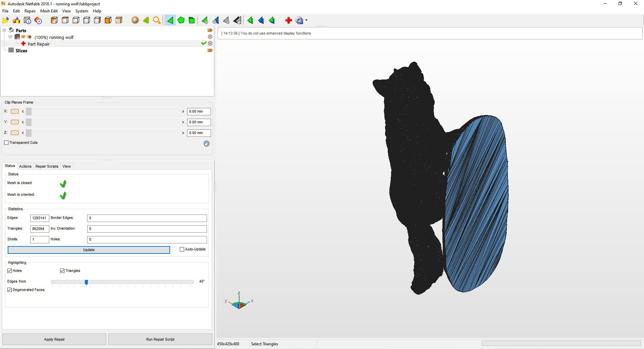Click the zoom magnifier icon in toolbar
Image resolution: width=644 pixels, height=349 pixels.
pyautogui.click(x=157, y=20)
